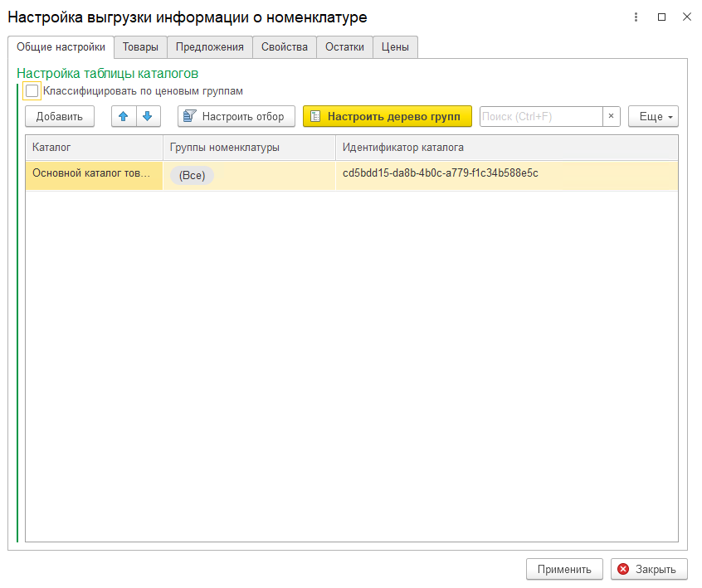Open Настроить отбор filter settings

pyautogui.click(x=236, y=117)
